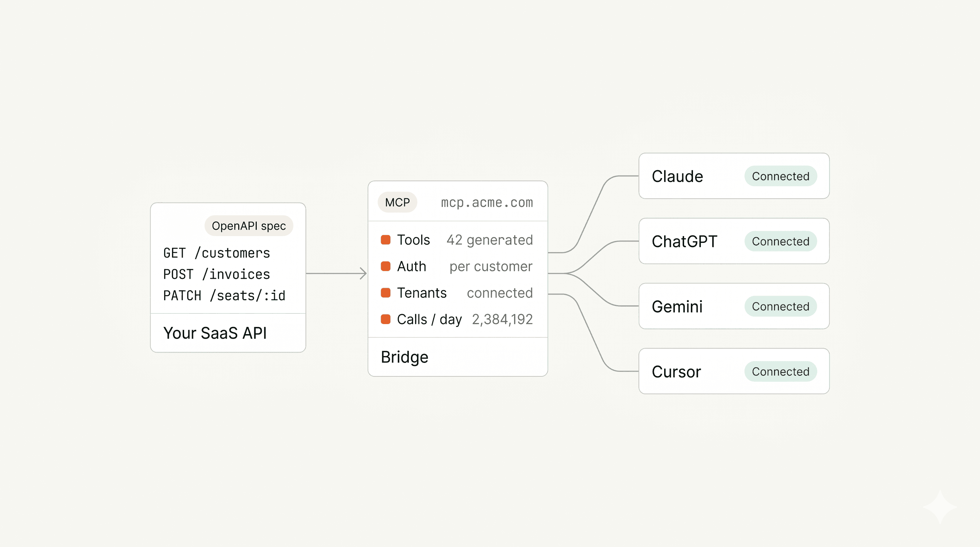
Task: Click the orange square beside Calls / day
Action: pos(385,319)
